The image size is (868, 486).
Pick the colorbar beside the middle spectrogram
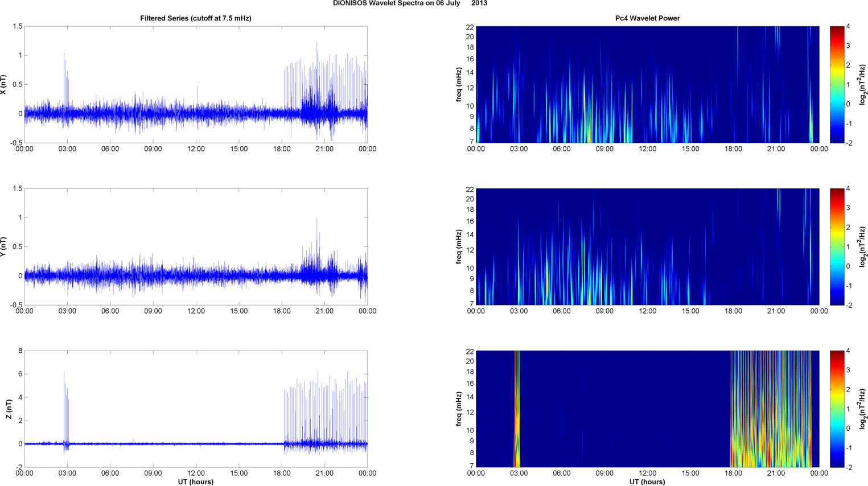tap(837, 247)
